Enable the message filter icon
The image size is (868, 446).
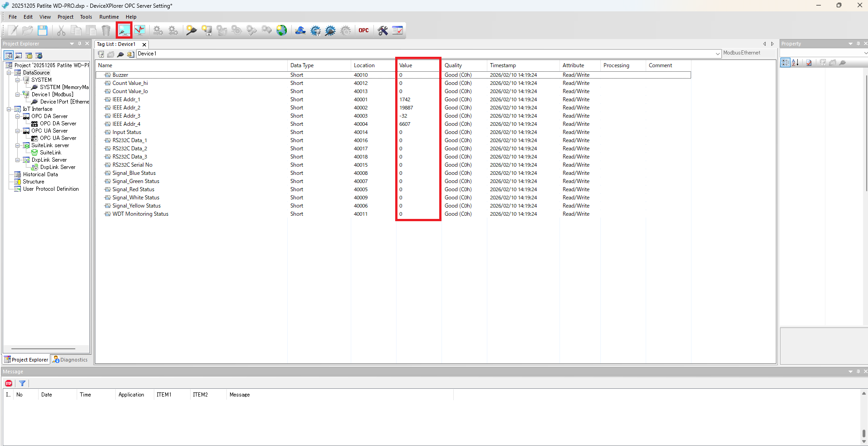[x=22, y=383]
